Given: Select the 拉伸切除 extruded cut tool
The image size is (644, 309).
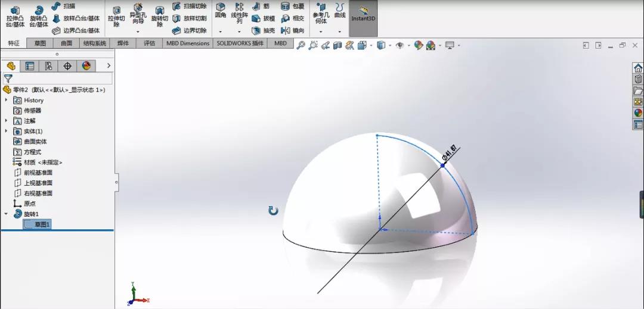Looking at the screenshot, I should coord(116,17).
